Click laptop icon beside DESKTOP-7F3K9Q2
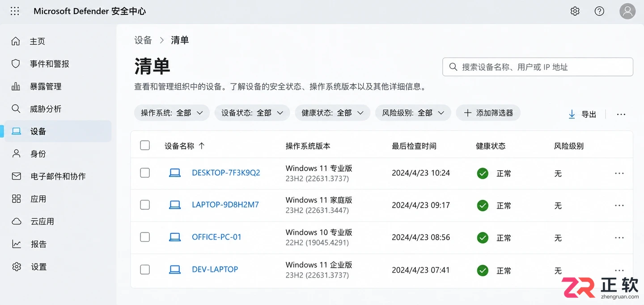The height and width of the screenshot is (305, 644). [175, 173]
